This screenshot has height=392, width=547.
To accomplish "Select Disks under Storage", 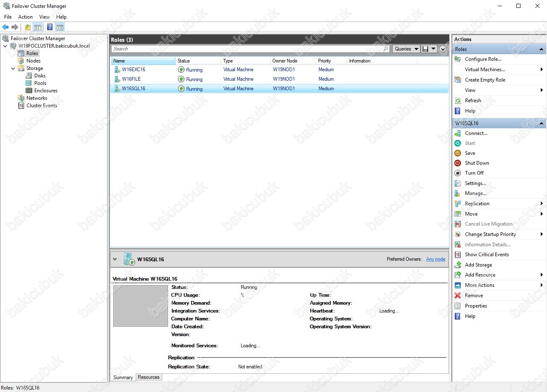I will pos(40,76).
